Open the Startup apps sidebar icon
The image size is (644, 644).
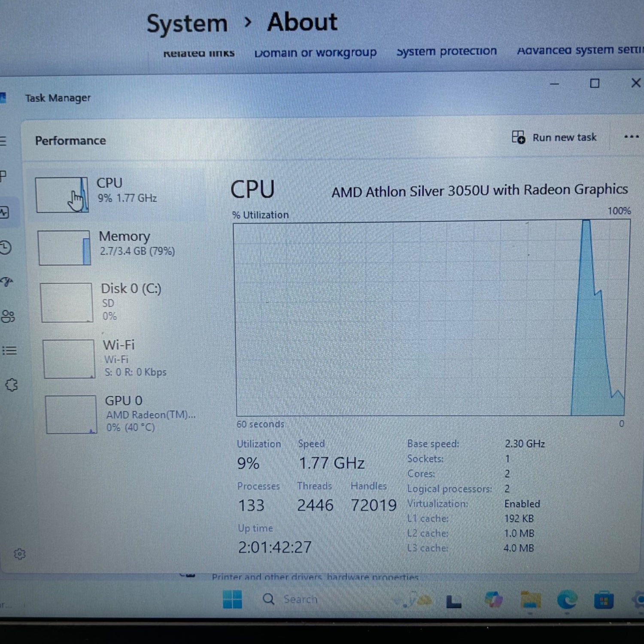(x=7, y=282)
